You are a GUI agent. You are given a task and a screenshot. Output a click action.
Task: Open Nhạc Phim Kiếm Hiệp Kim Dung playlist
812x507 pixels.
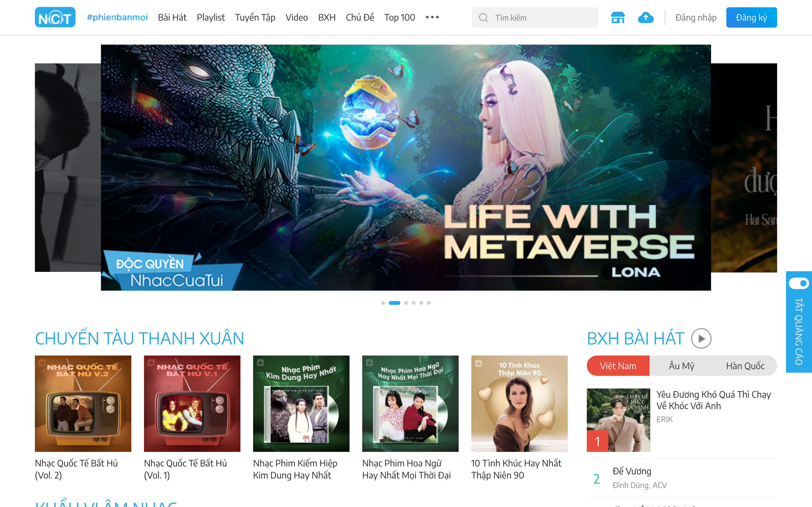(x=301, y=403)
